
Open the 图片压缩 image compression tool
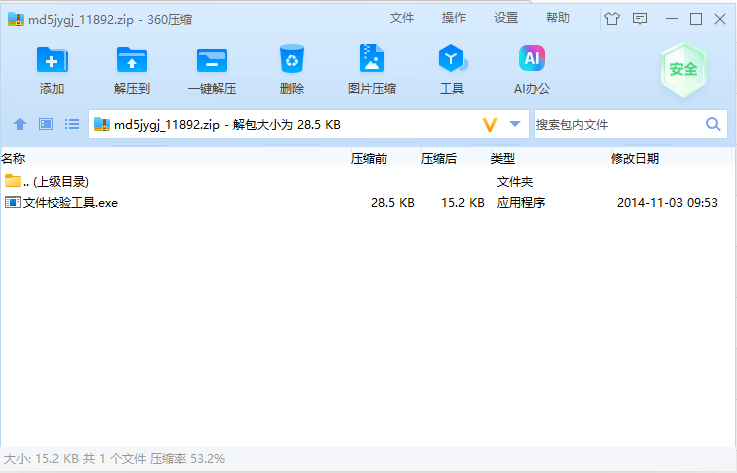click(x=372, y=58)
